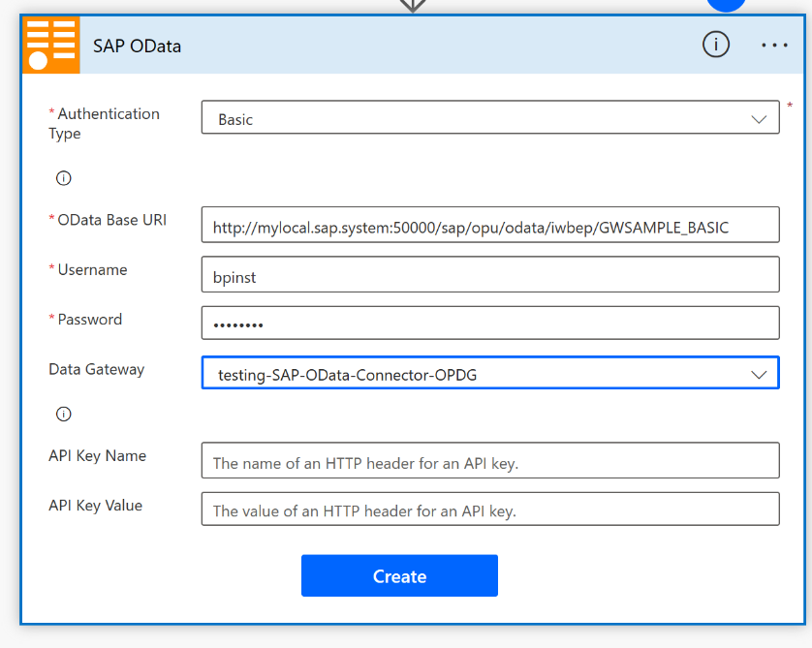
Task: Expand the chevron on the Data Gateway field
Action: click(759, 374)
